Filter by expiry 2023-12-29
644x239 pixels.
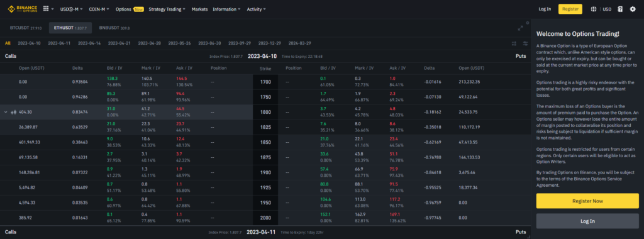[x=270, y=43]
